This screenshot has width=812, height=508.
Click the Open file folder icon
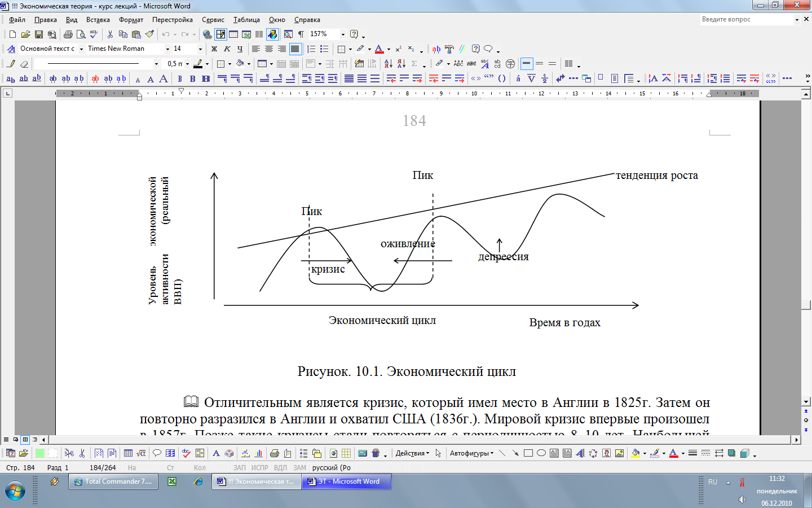tap(25, 34)
